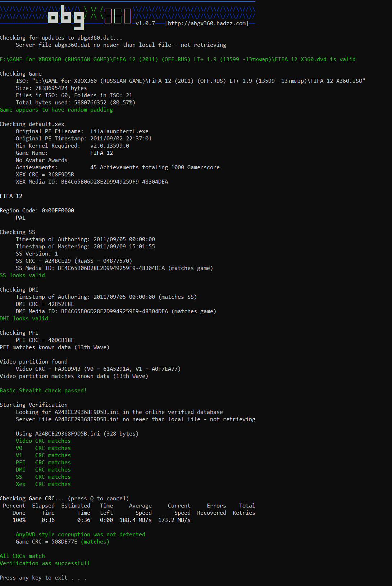This screenshot has height=586, width=392.
Task: Click 'No Avatar Awards' line
Action: pyautogui.click(x=42, y=160)
